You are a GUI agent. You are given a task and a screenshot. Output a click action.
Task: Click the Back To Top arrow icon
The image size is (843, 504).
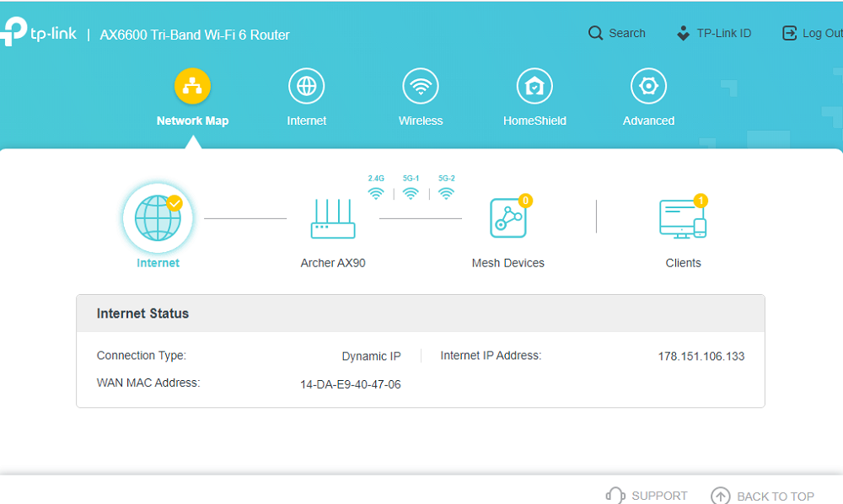coord(721,496)
